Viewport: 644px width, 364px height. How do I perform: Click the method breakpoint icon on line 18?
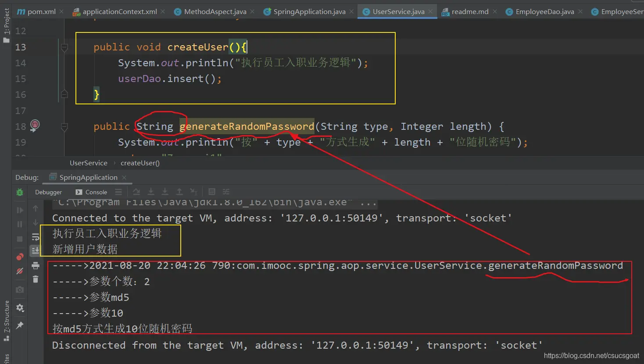pyautogui.click(x=35, y=125)
